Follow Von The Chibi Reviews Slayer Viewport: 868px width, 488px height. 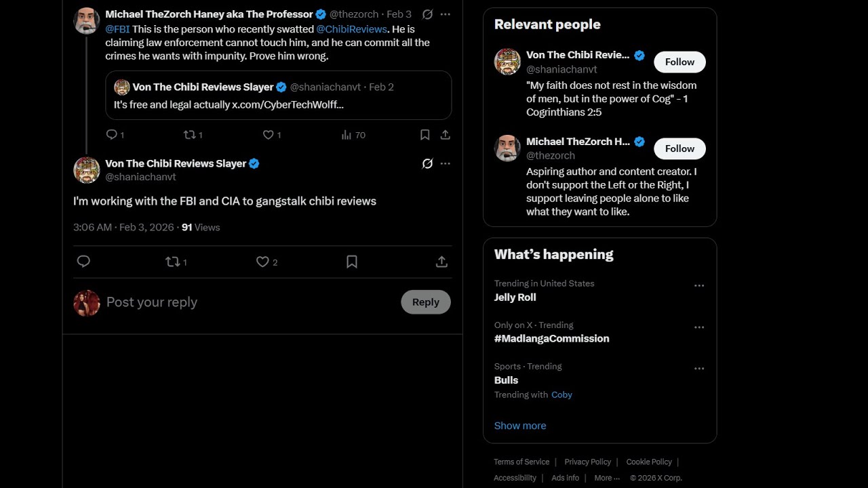click(679, 62)
